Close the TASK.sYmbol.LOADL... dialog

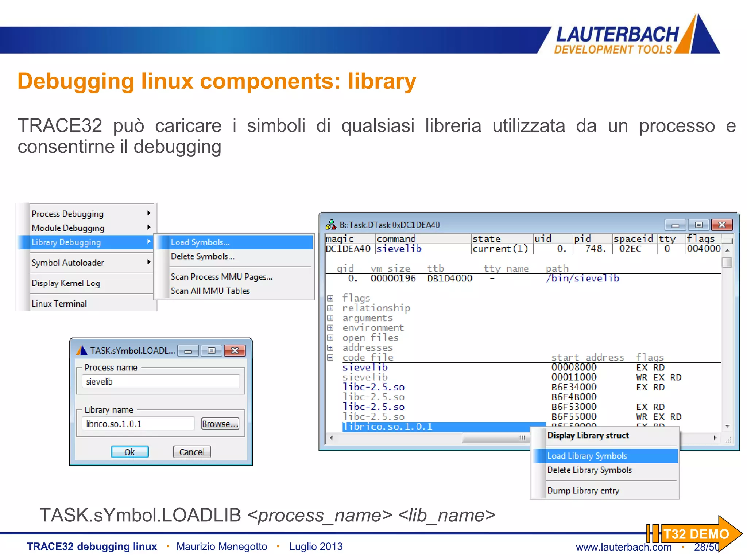(x=235, y=350)
